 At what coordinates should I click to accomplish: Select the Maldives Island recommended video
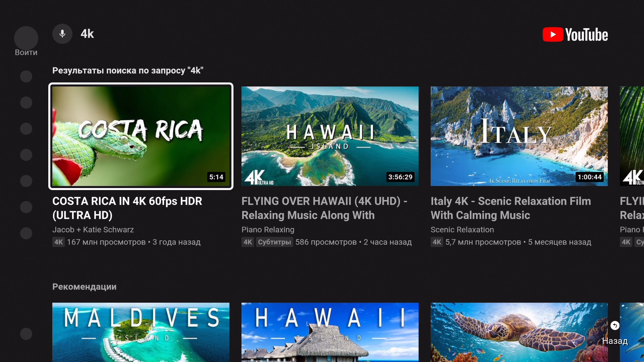pos(141,332)
